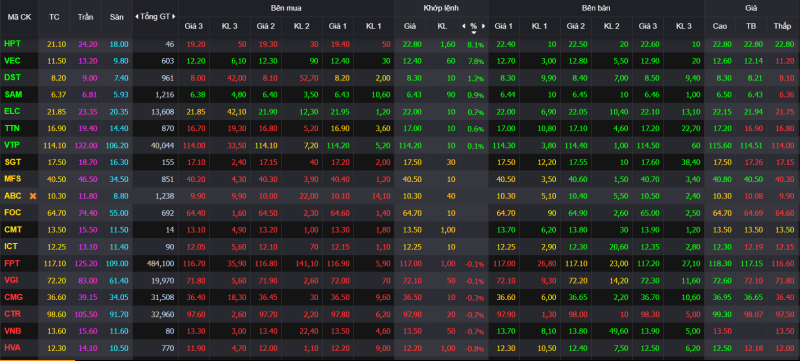The width and height of the screenshot is (800, 361).
Task: Open the HVA stock symbol
Action: 12,347
